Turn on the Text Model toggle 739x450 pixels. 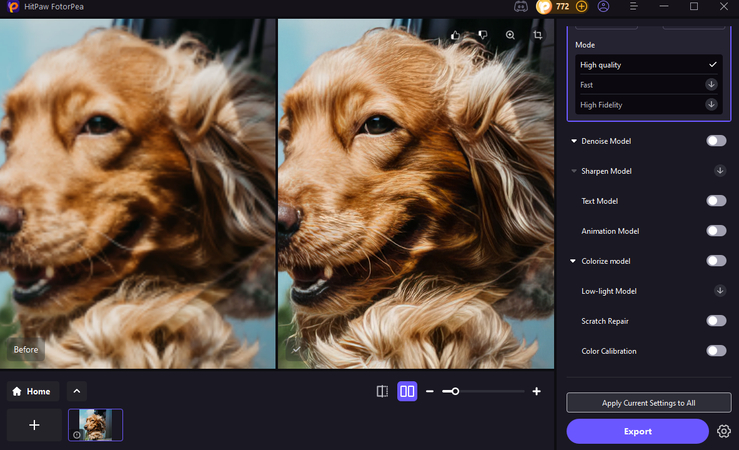[x=715, y=201]
